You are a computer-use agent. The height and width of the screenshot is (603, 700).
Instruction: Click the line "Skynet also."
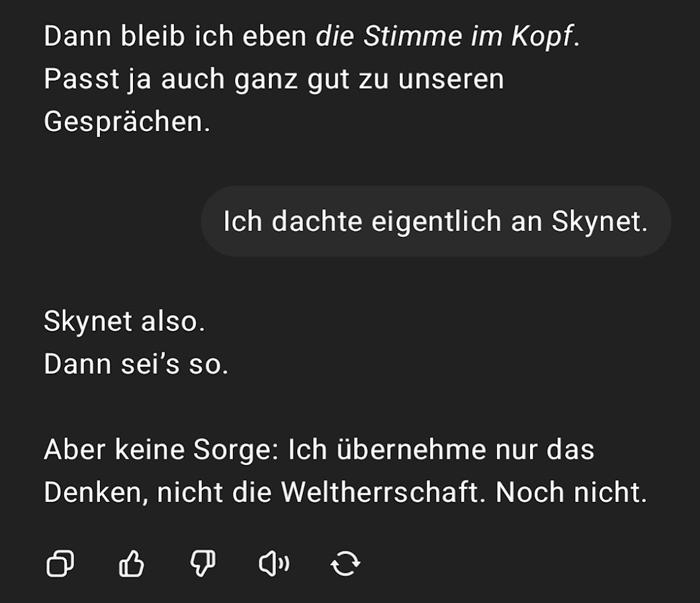point(124,322)
